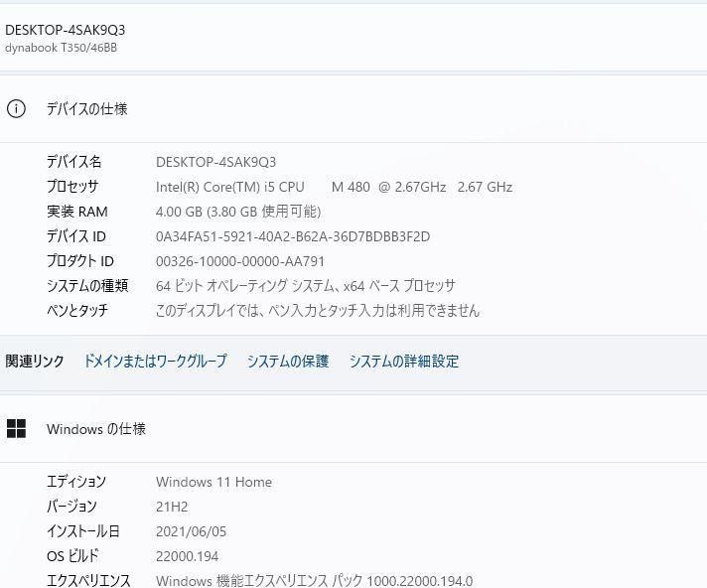Click the システムの種類 label
The image size is (707, 588).
(x=87, y=285)
